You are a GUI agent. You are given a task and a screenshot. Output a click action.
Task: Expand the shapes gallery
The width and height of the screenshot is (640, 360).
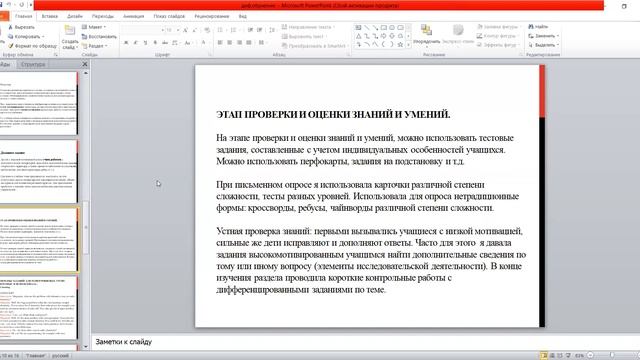409,45
